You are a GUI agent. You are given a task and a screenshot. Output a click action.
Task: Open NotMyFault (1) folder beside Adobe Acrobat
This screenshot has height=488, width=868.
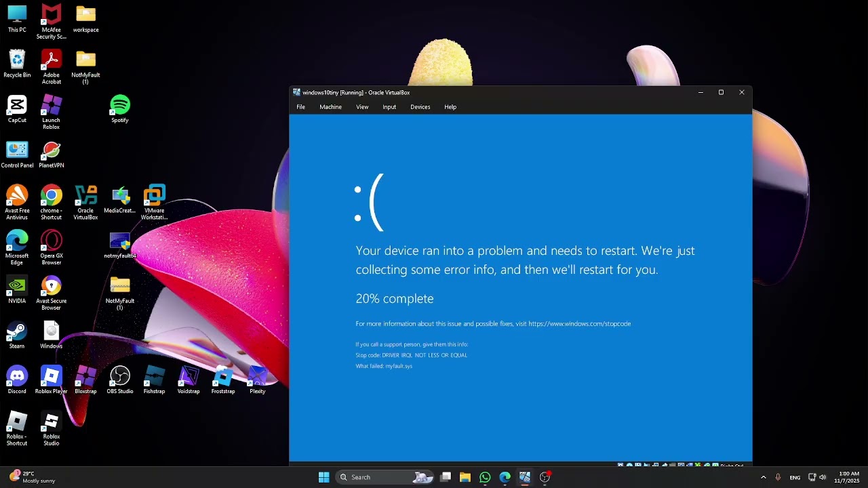(x=85, y=67)
